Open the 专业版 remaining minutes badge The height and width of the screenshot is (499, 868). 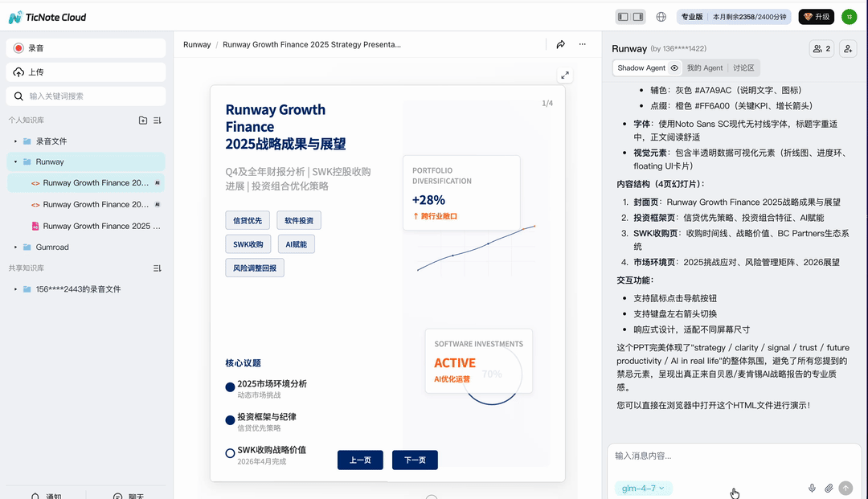click(x=734, y=17)
